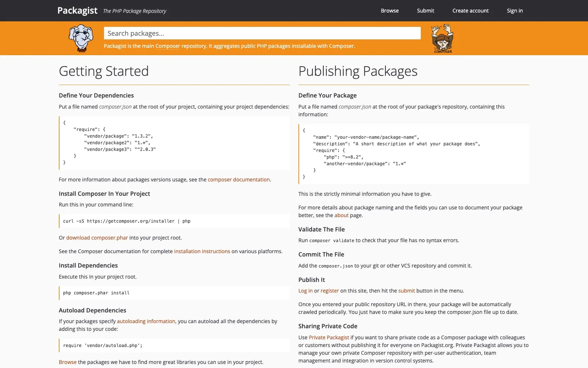Click the Define Your Package heading

327,95
